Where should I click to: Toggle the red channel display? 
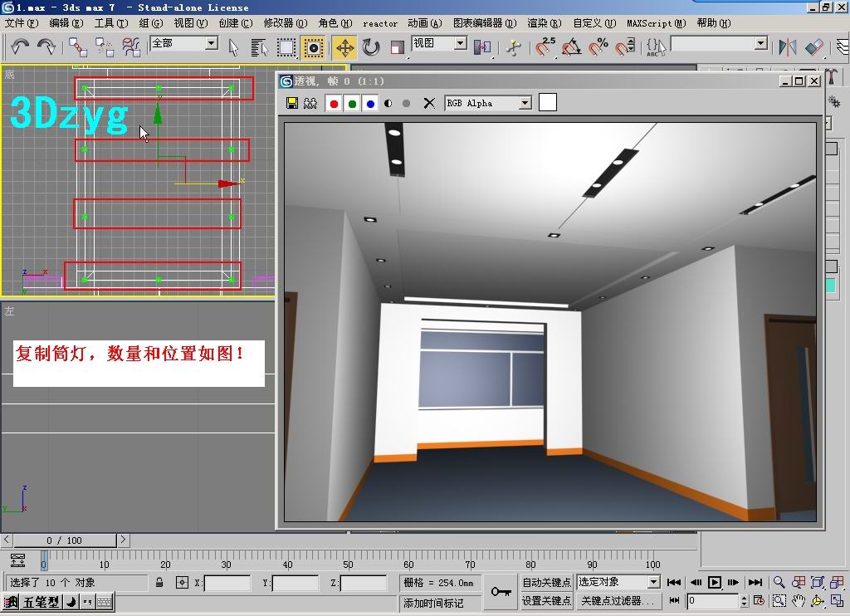[x=334, y=103]
